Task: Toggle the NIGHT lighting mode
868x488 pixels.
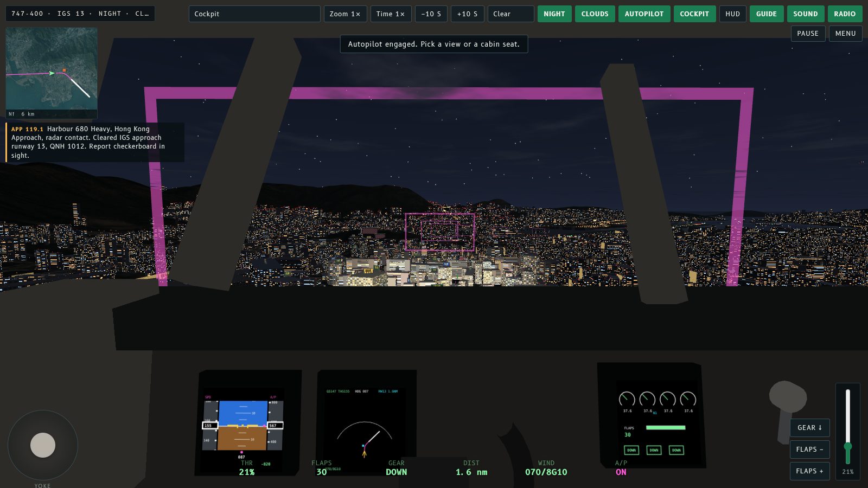Action: tap(554, 14)
